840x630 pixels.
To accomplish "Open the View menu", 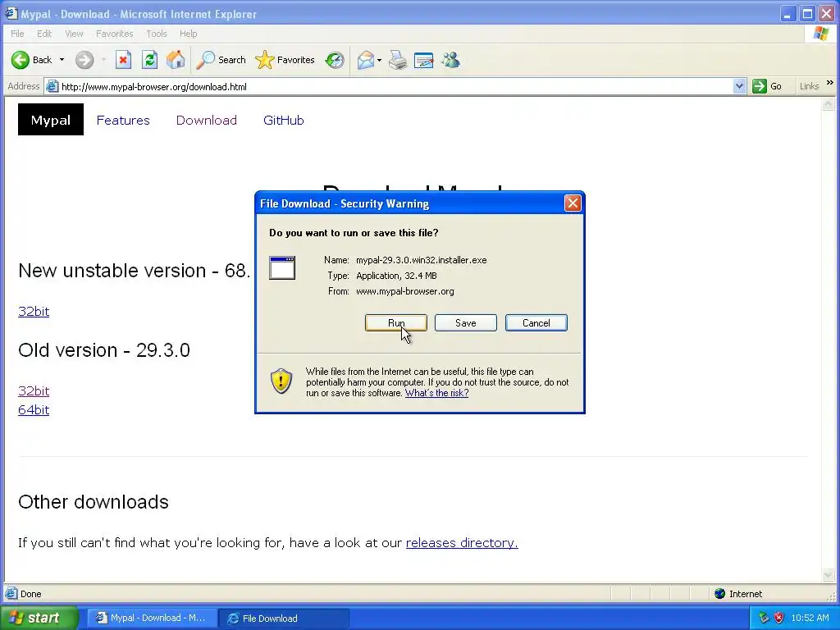I will tap(74, 34).
